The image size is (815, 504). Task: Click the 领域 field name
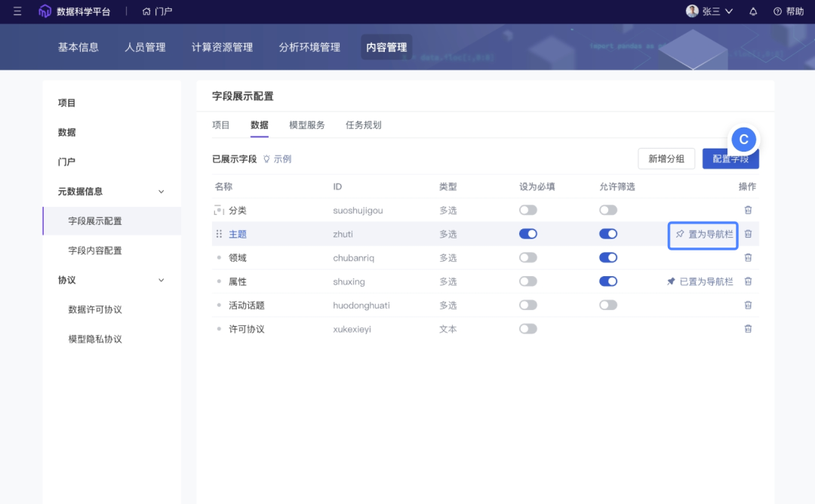238,258
